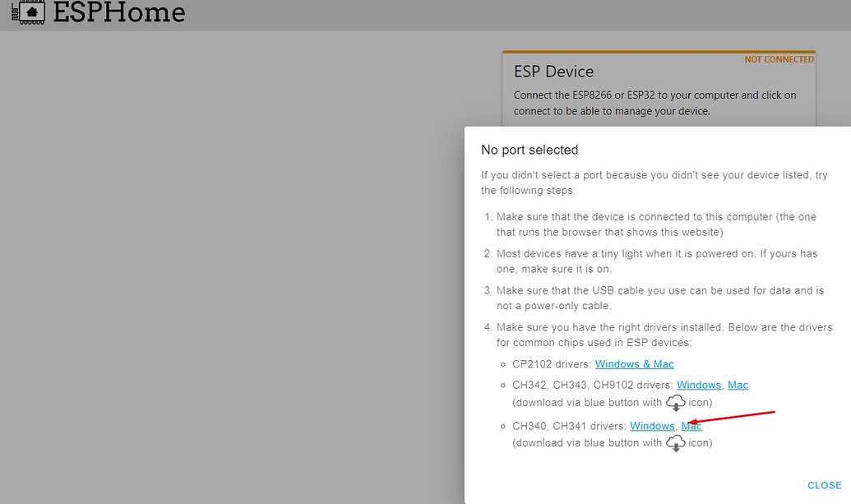The width and height of the screenshot is (851, 504).
Task: Click the 'CH342, CH343, CH9102 drivers:' label
Action: click(x=593, y=385)
